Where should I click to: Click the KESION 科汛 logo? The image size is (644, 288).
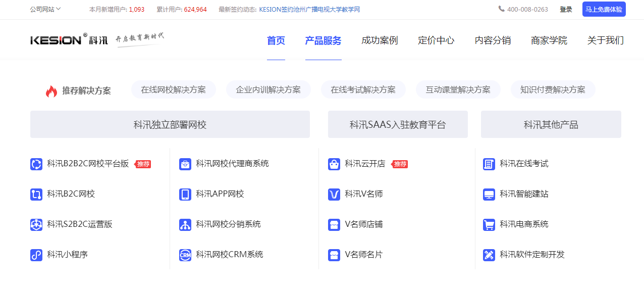coord(69,40)
